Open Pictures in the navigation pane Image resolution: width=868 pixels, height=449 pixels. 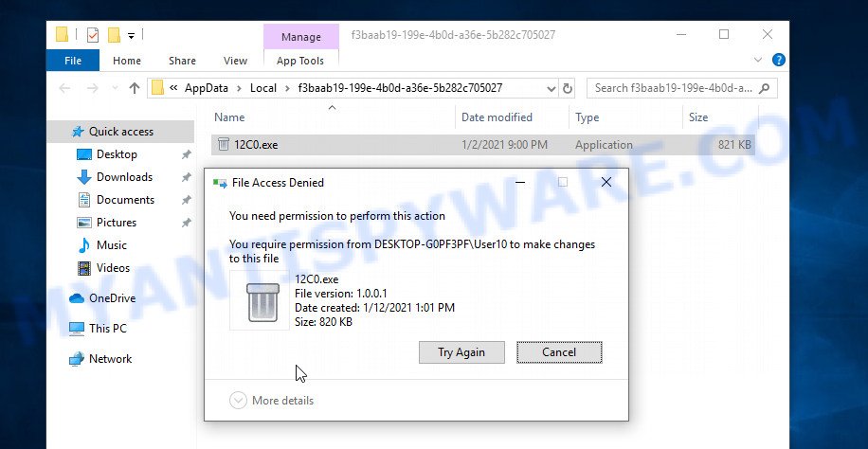(117, 223)
